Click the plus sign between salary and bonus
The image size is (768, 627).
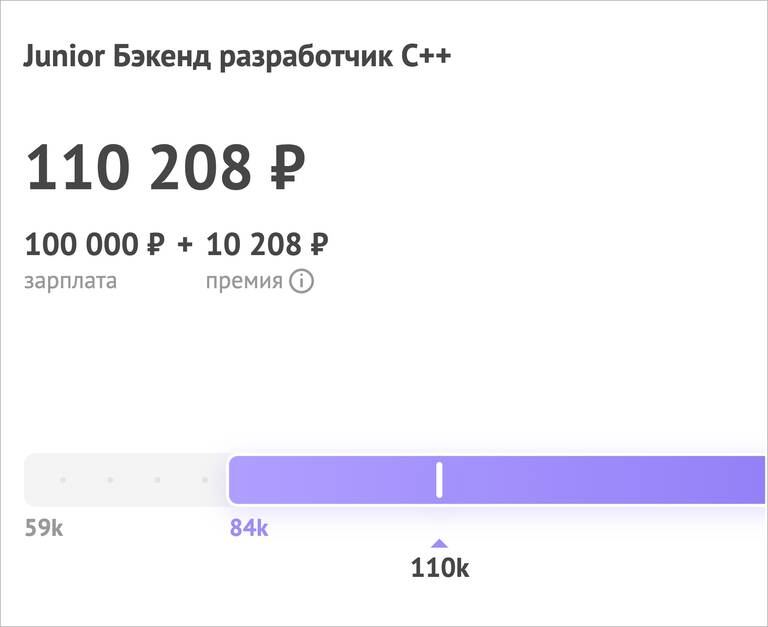pos(185,244)
